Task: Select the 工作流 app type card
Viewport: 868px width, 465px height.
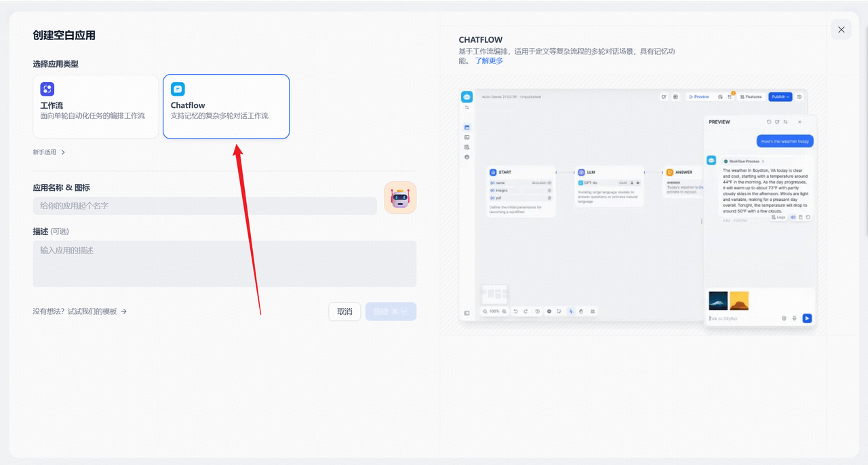Action: tap(96, 107)
